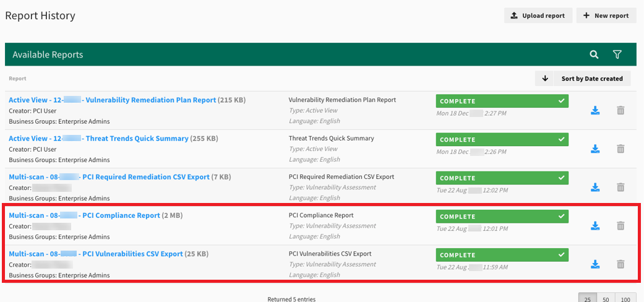644x302 pixels.
Task: Click the New report button
Action: pyautogui.click(x=606, y=15)
